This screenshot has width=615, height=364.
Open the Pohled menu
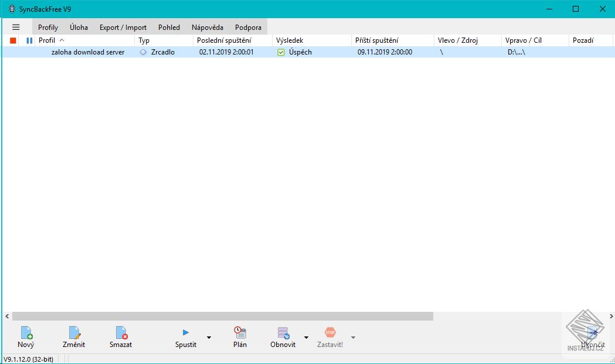tap(169, 28)
